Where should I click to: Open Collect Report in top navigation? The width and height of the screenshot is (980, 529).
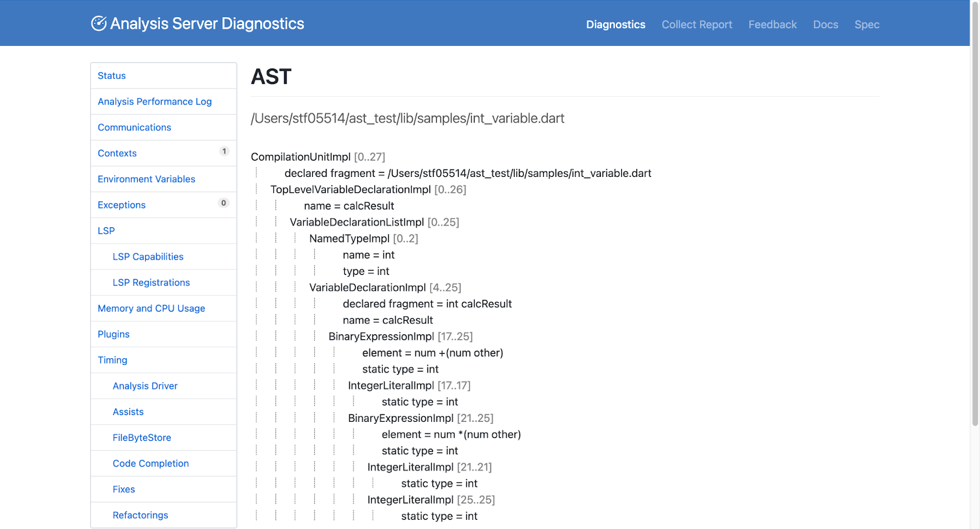[x=696, y=24]
